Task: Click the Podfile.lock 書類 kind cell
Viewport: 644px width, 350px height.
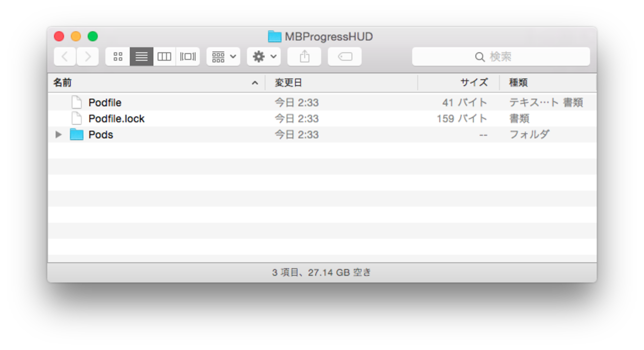Action: coord(519,118)
